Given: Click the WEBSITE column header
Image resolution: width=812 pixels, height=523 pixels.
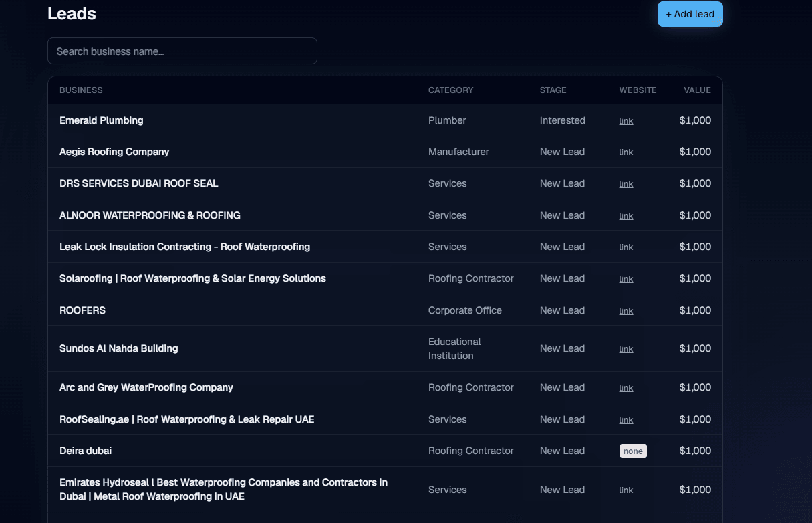Looking at the screenshot, I should pyautogui.click(x=638, y=90).
